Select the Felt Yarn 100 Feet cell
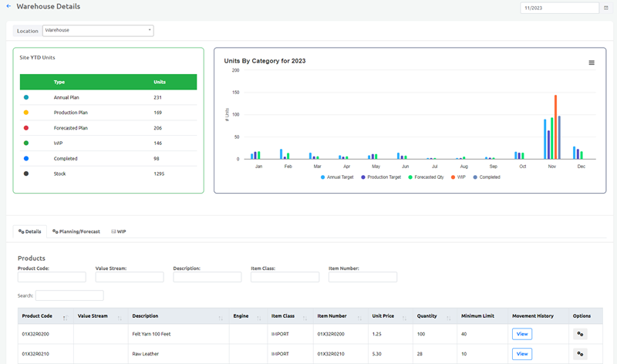 click(x=179, y=334)
